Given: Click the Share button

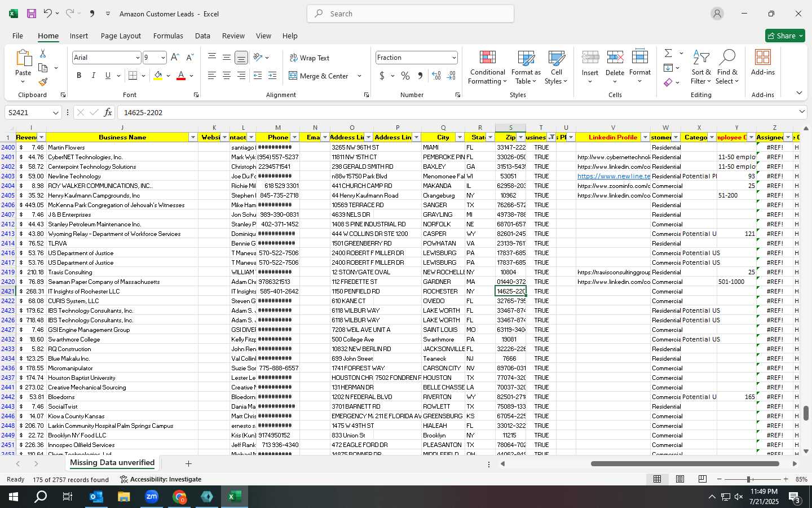Looking at the screenshot, I should 785,36.
